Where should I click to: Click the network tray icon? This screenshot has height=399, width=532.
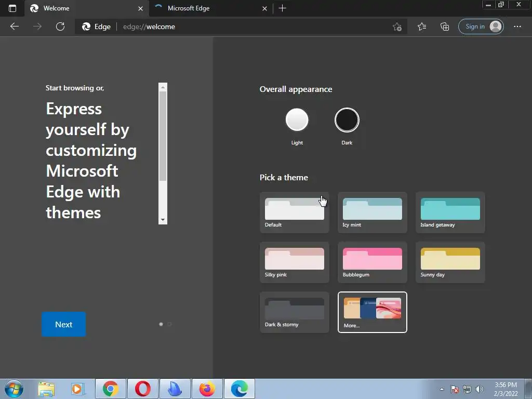pos(467,389)
